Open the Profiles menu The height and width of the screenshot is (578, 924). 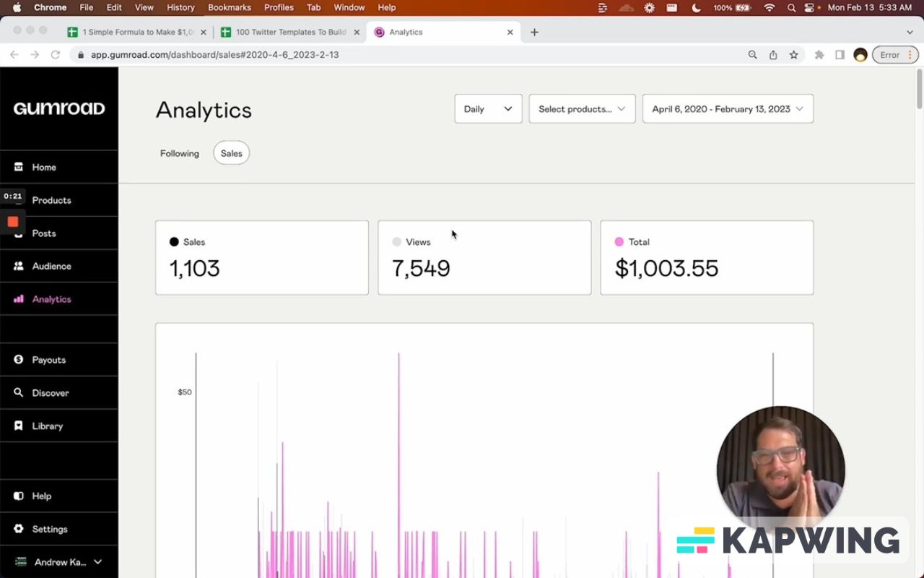tap(279, 7)
